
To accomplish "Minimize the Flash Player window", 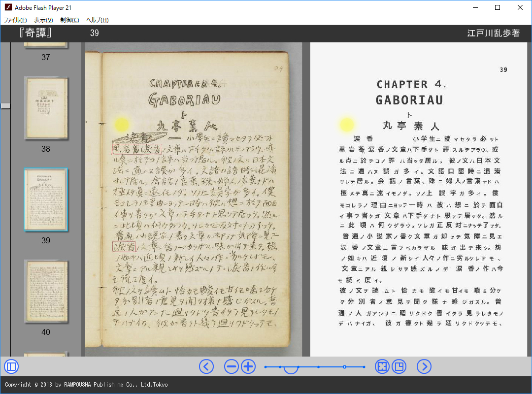I will pyautogui.click(x=475, y=7).
